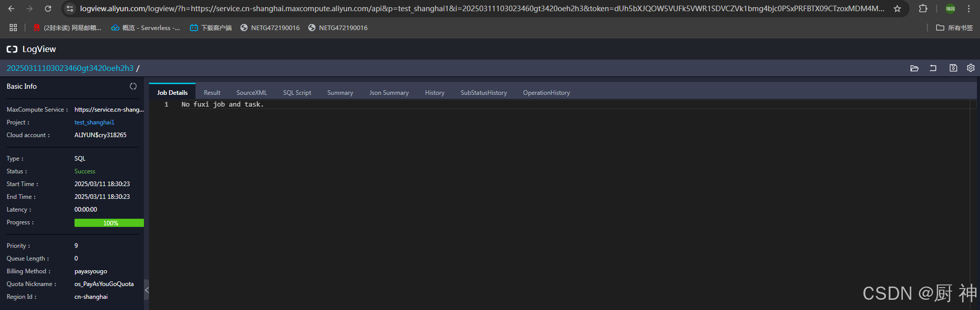Click the save icon in the toolbar
The image size is (980, 310).
(953, 68)
